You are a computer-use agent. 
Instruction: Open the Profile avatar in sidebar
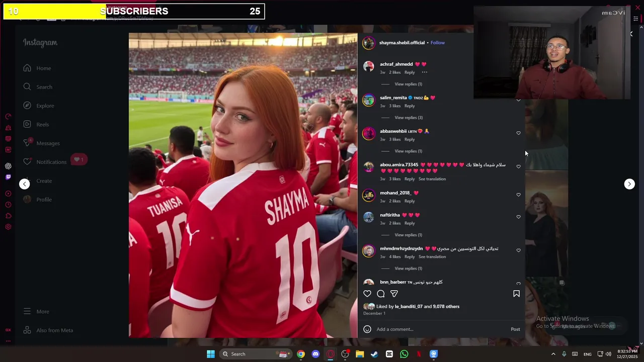pyautogui.click(x=27, y=200)
